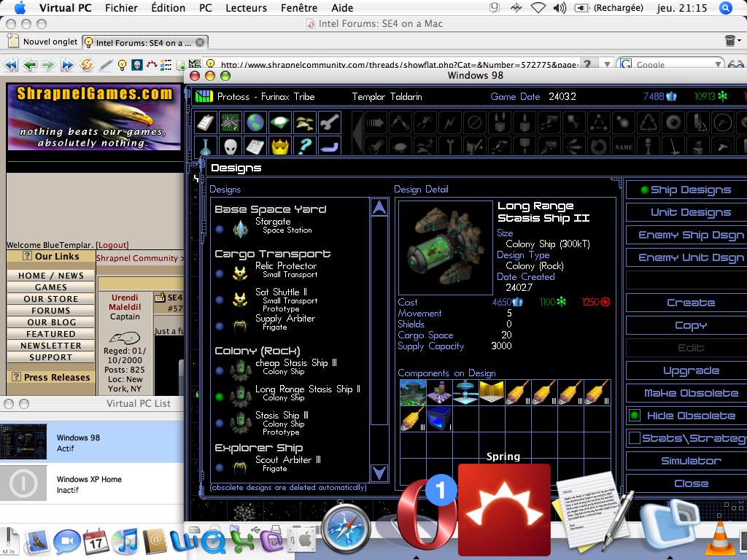747x560 pixels.
Task: Open the alien head empires icon
Action: 231,147
